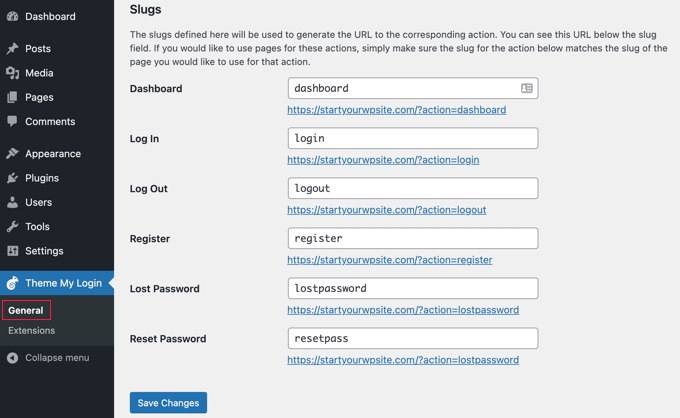Click the Theme My Login icon
680x418 pixels.
point(12,283)
